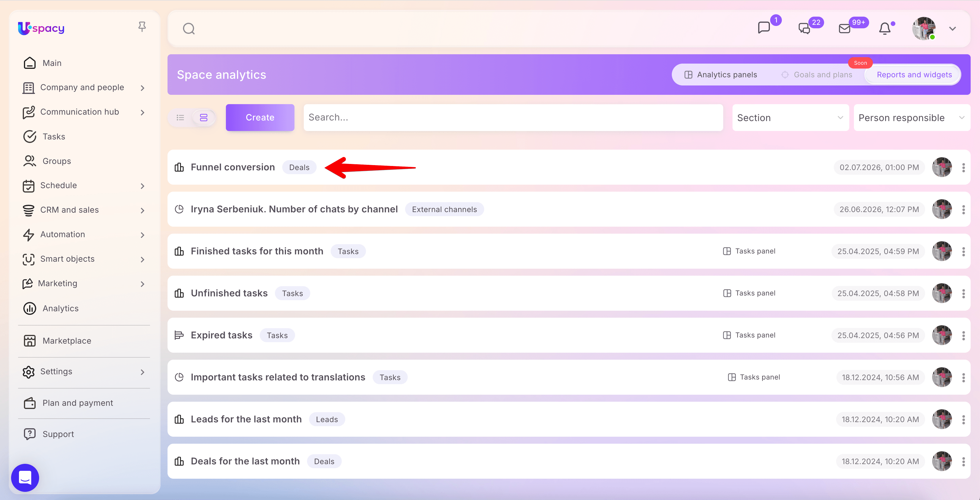Expand the profile menu chevron
This screenshot has height=500, width=980.
coord(952,29)
